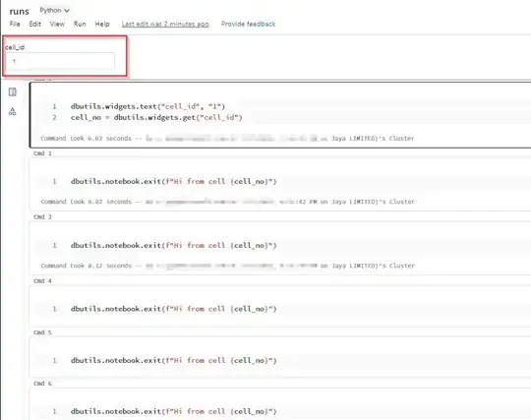This screenshot has width=531, height=420.
Task: Click the dbutils.widgets.text code line
Action: click(x=147, y=106)
